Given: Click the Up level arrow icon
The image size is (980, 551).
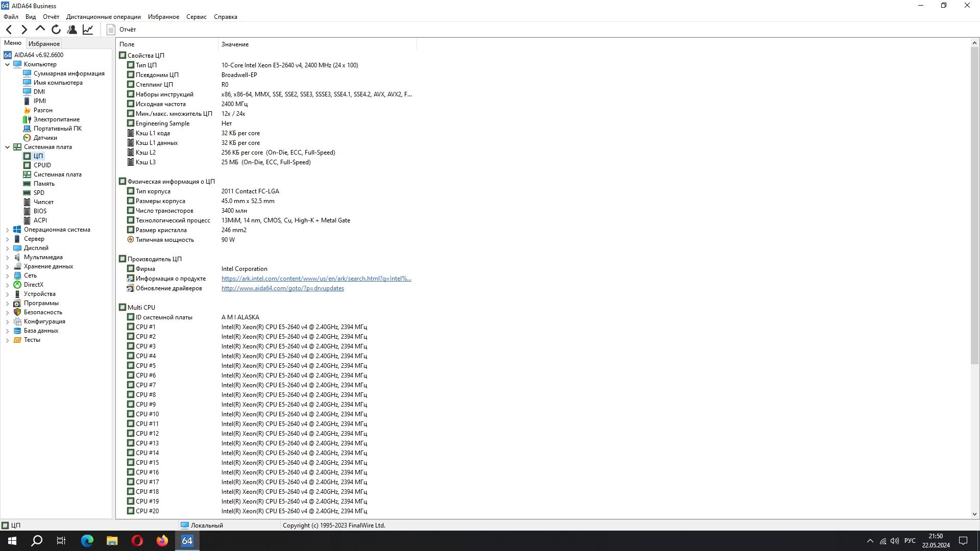Looking at the screenshot, I should tap(40, 29).
